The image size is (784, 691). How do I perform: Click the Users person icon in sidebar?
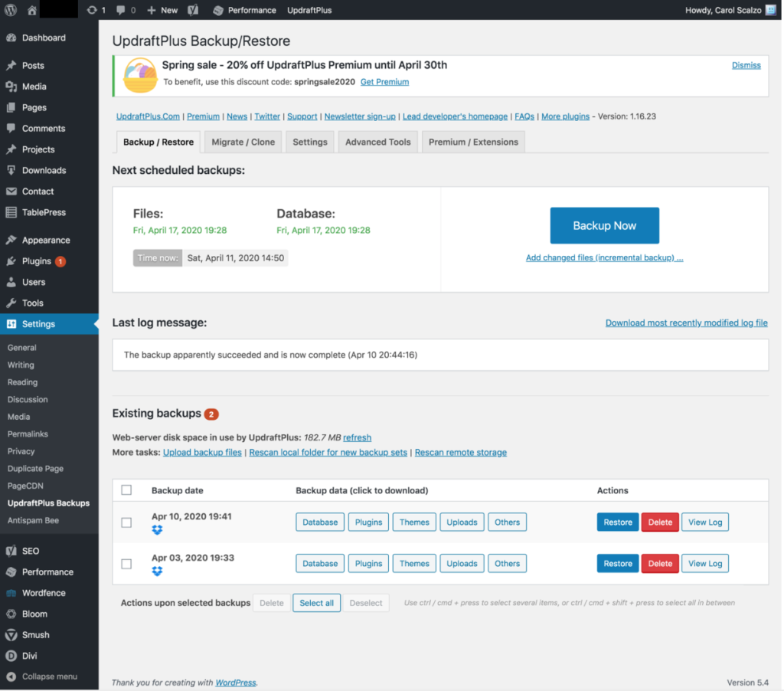coord(11,282)
